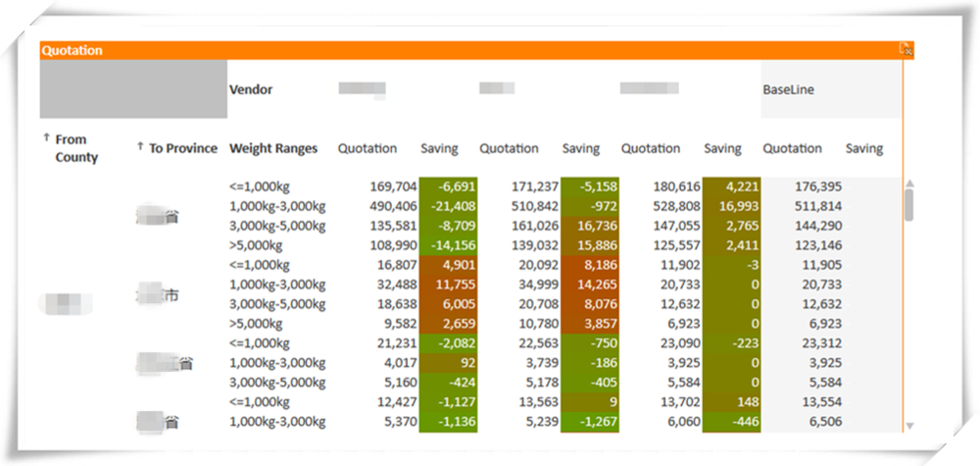The image size is (980, 466).
Task: Click the sort arrow beside To Province
Action: 140,147
